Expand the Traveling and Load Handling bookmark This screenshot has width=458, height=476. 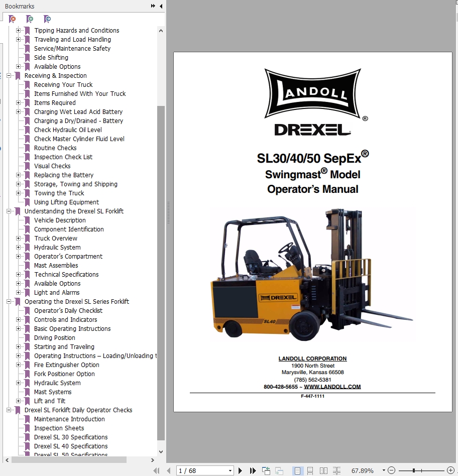pyautogui.click(x=18, y=40)
